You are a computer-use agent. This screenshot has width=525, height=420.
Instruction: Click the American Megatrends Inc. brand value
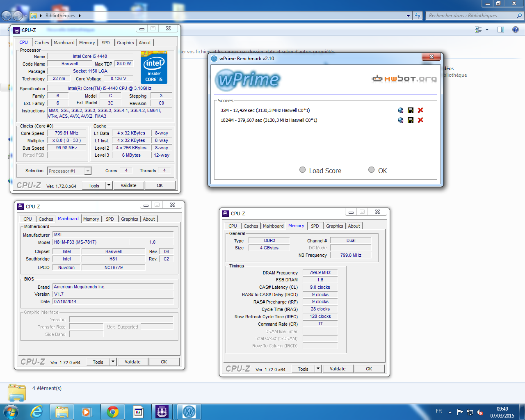[113, 287]
